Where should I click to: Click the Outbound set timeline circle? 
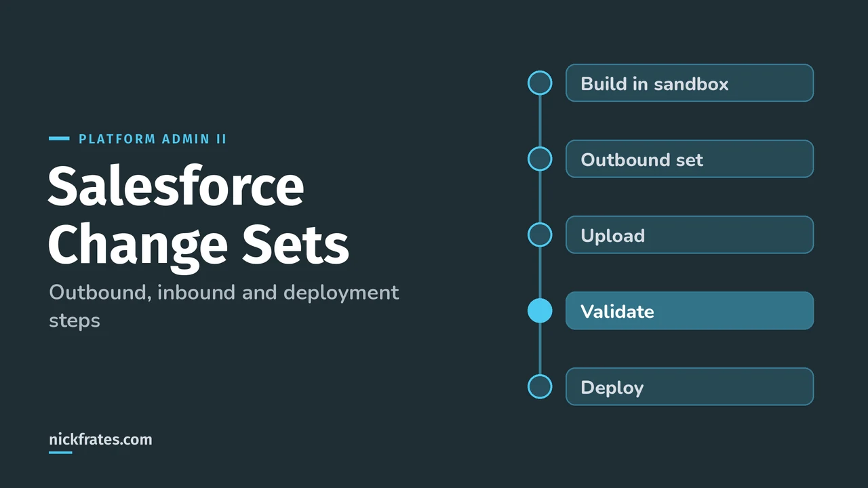(540, 159)
